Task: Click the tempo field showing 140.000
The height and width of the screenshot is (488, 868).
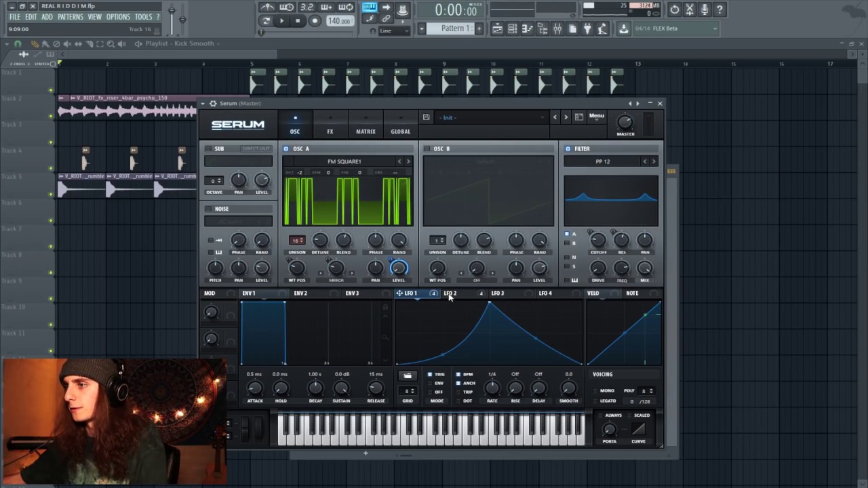Action: 339,21
